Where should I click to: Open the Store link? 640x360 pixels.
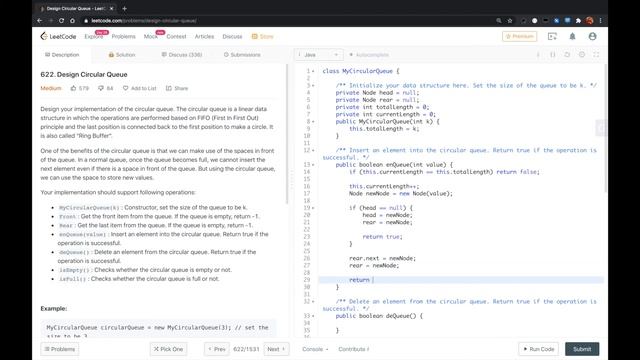pos(262,36)
